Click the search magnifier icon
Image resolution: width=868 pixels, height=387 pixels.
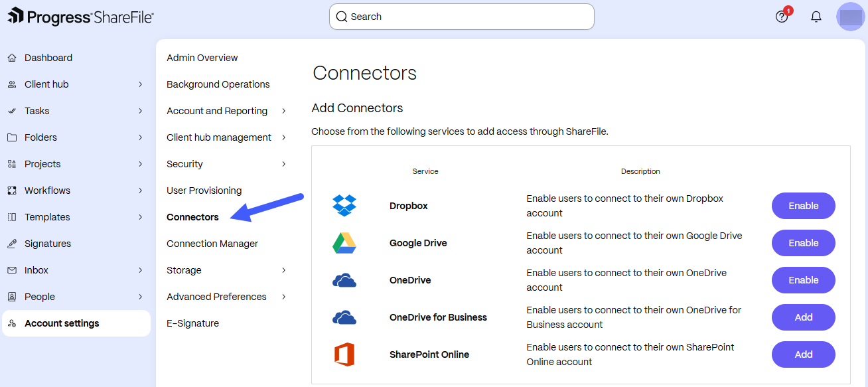click(x=342, y=17)
